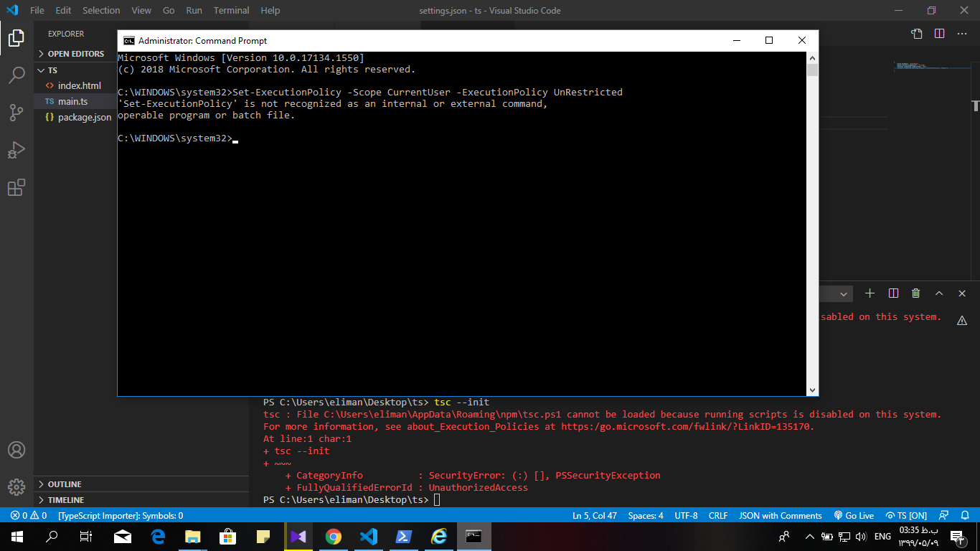This screenshot has width=980, height=551.
Task: Maximize terminal panel with the up chevron
Action: pos(938,293)
